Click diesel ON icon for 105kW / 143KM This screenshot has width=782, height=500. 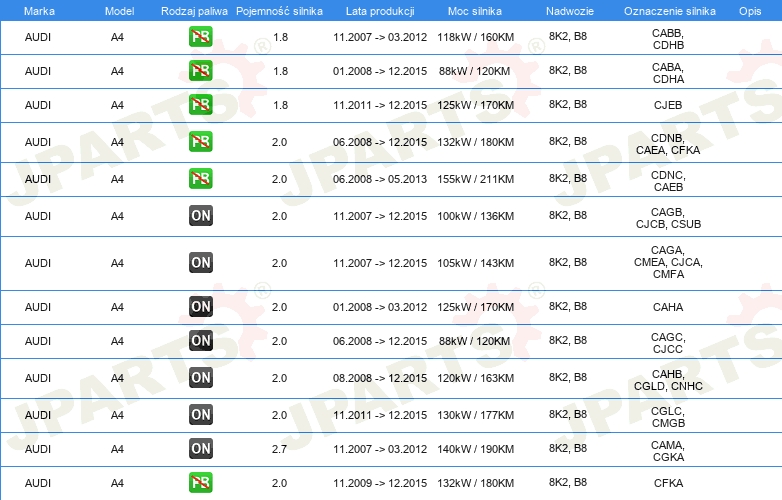pos(200,263)
